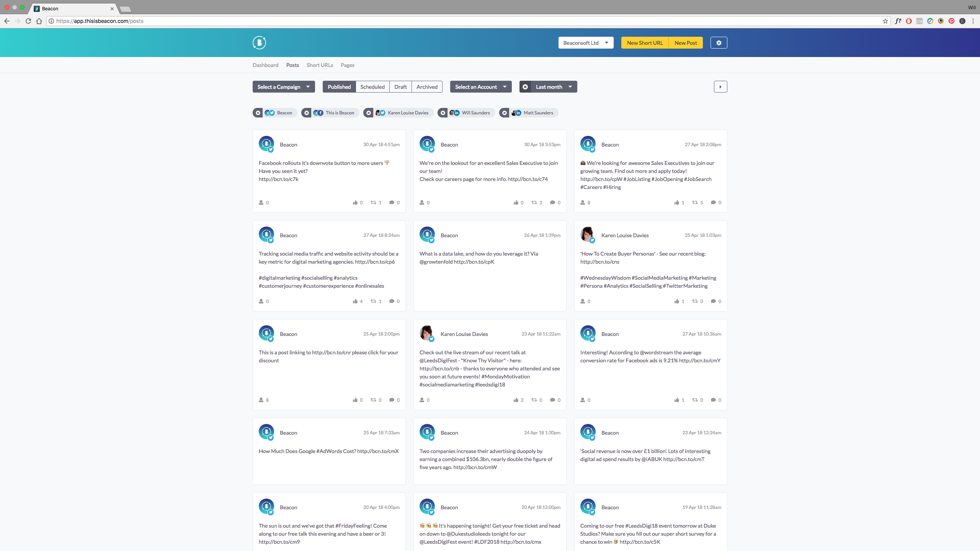The width and height of the screenshot is (980, 551).
Task: Click next-page arrow button
Action: click(720, 87)
